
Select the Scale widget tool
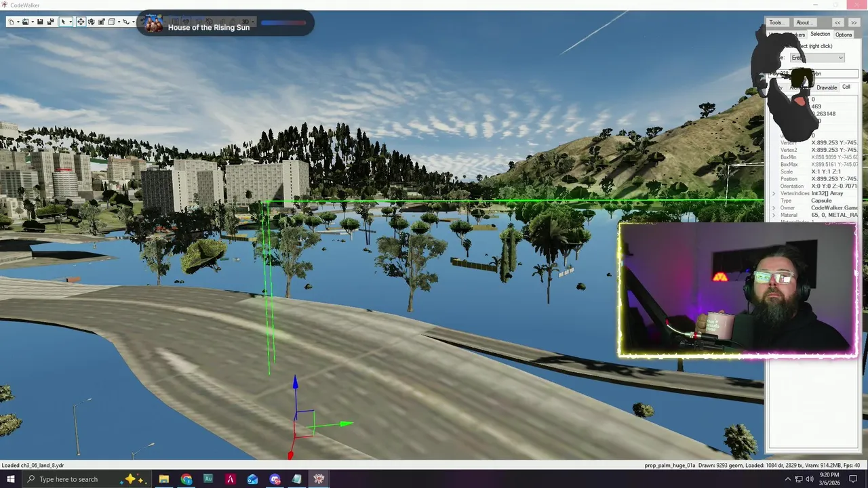pos(102,22)
